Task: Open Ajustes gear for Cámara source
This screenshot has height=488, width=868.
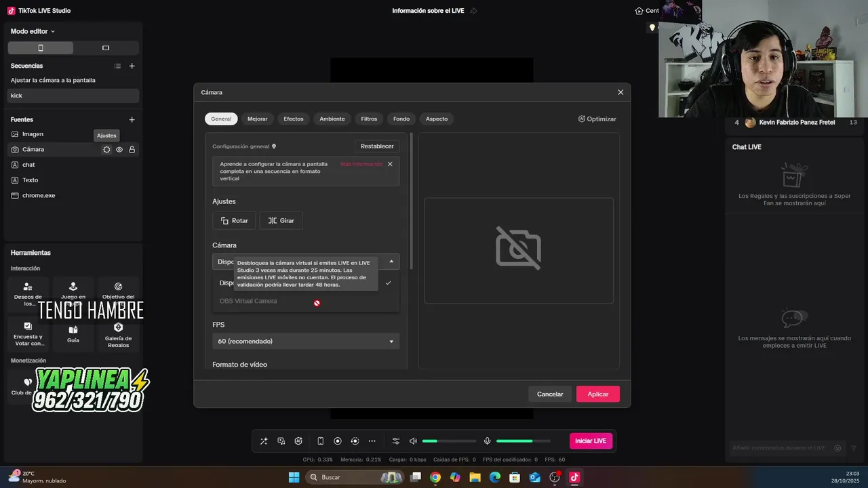Action: click(106, 150)
